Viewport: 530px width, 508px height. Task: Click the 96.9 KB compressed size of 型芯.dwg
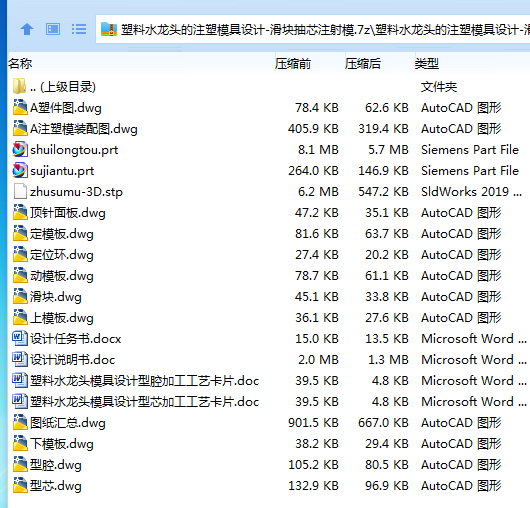tap(387, 486)
